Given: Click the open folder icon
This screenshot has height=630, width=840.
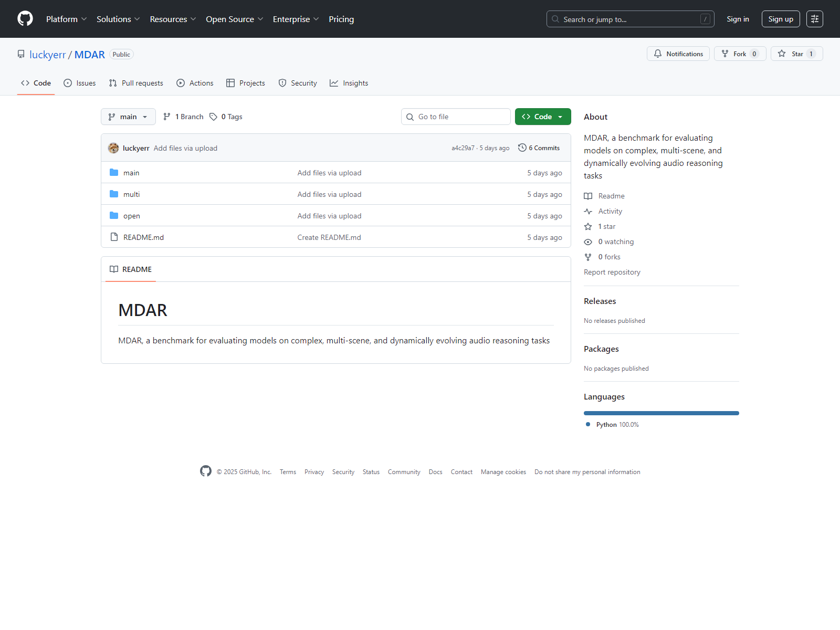Looking at the screenshot, I should click(114, 216).
